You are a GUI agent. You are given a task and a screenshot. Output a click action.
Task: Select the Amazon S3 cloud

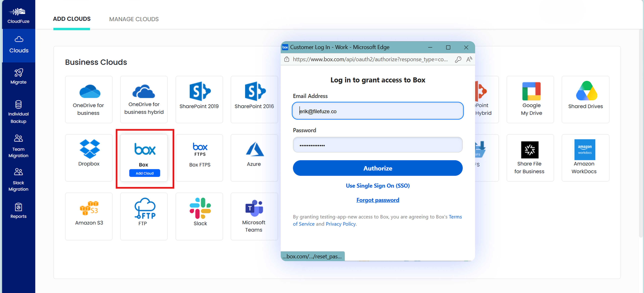[x=89, y=216]
